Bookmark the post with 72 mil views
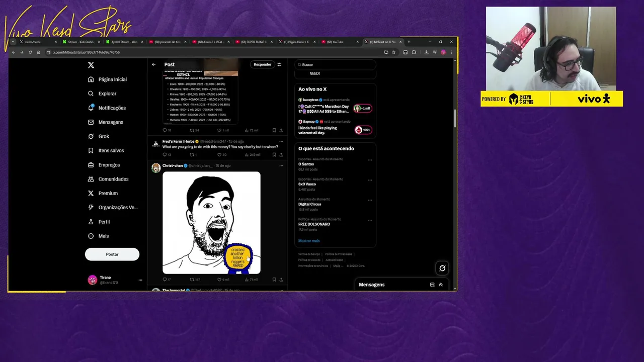The height and width of the screenshot is (362, 644). 274,130
